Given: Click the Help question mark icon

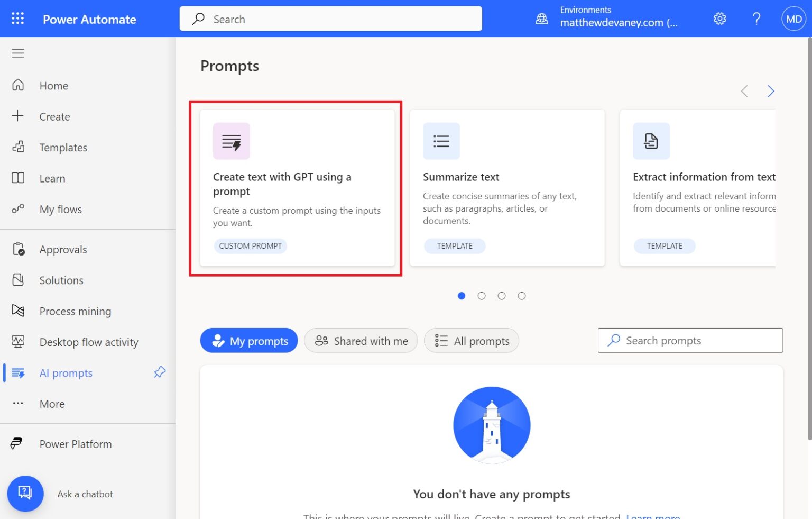Looking at the screenshot, I should pyautogui.click(x=756, y=18).
